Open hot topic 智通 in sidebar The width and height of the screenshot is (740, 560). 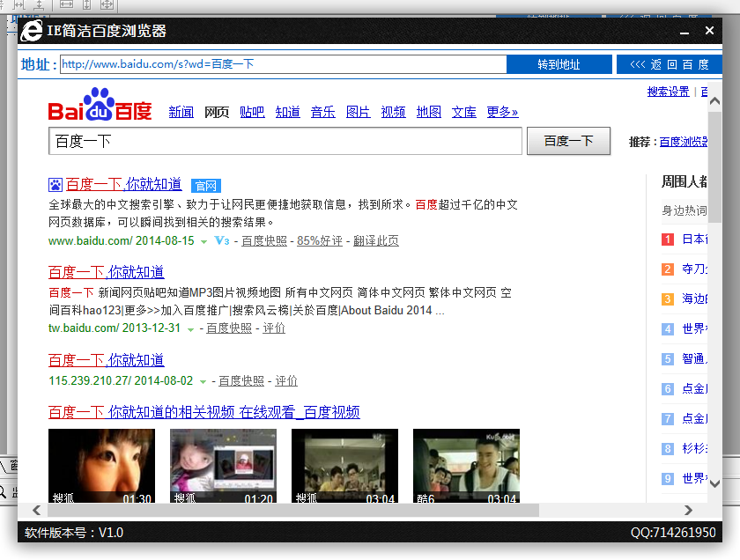[x=694, y=359]
